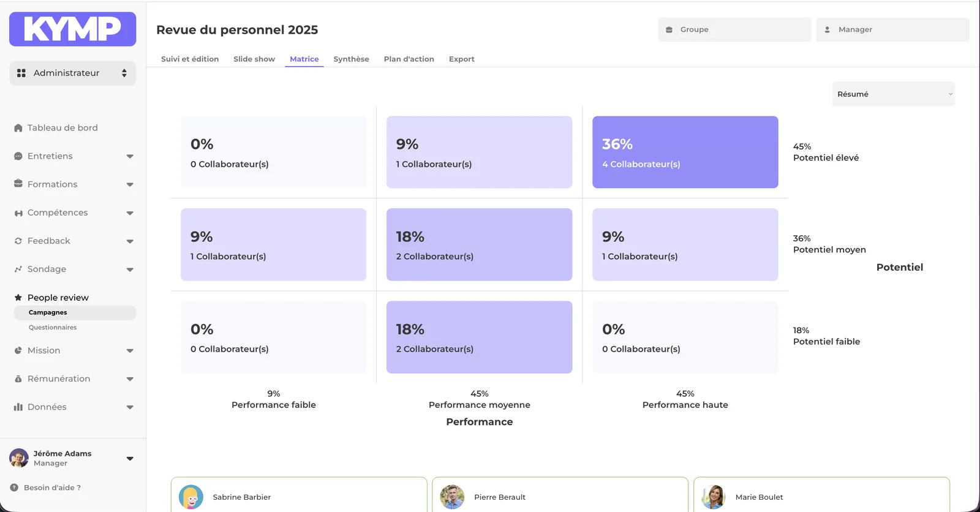Click the Mission pie icon
The width and height of the screenshot is (980, 512).
[x=18, y=350]
